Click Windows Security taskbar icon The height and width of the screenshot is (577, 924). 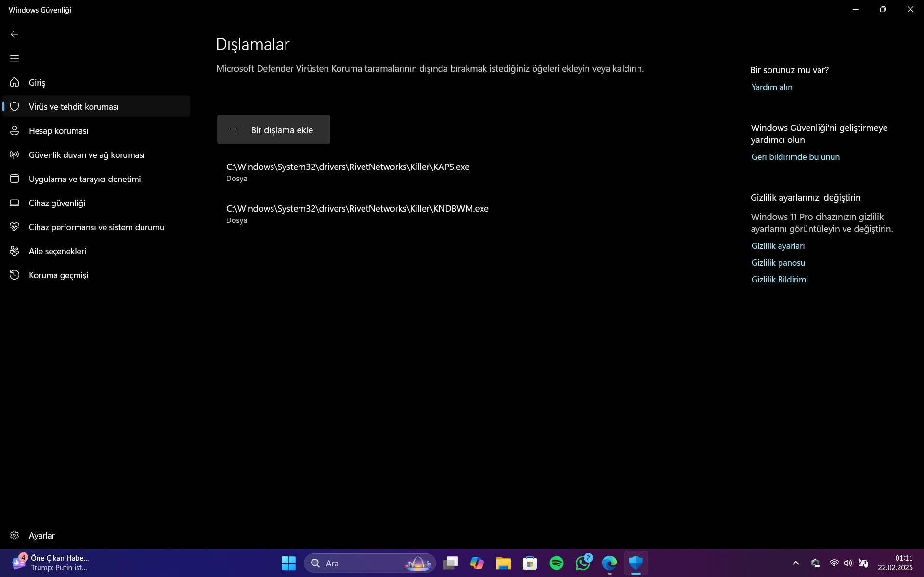[636, 563]
